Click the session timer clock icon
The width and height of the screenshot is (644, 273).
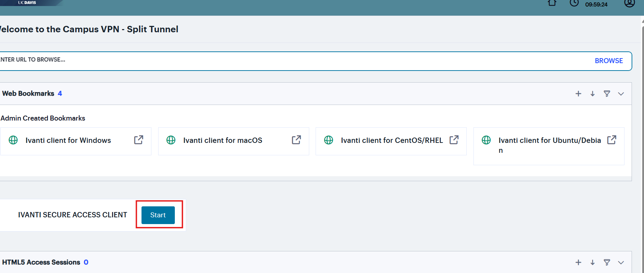pos(574,3)
